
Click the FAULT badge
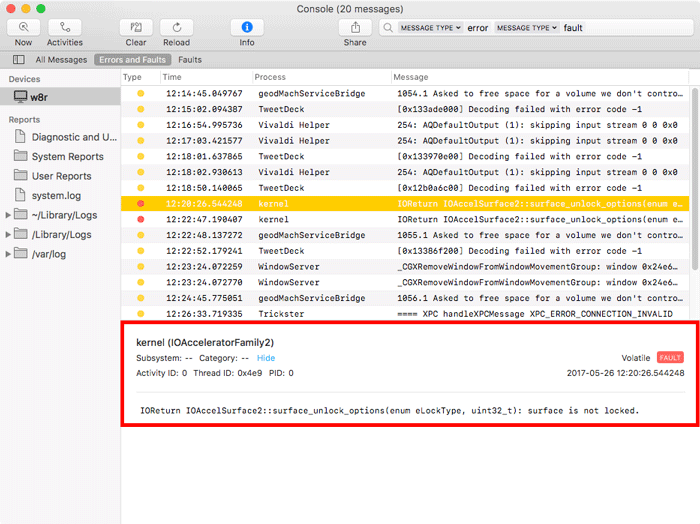670,358
